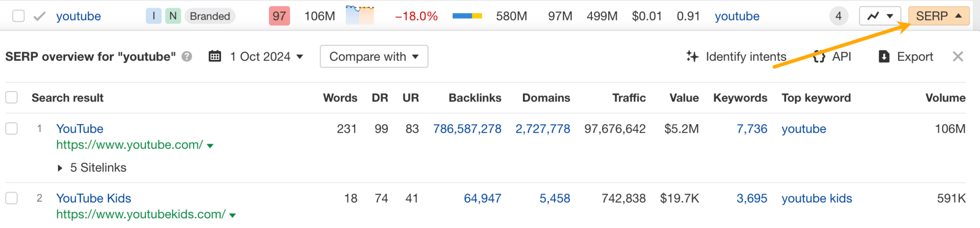Collapse the SERP button

coord(938,16)
